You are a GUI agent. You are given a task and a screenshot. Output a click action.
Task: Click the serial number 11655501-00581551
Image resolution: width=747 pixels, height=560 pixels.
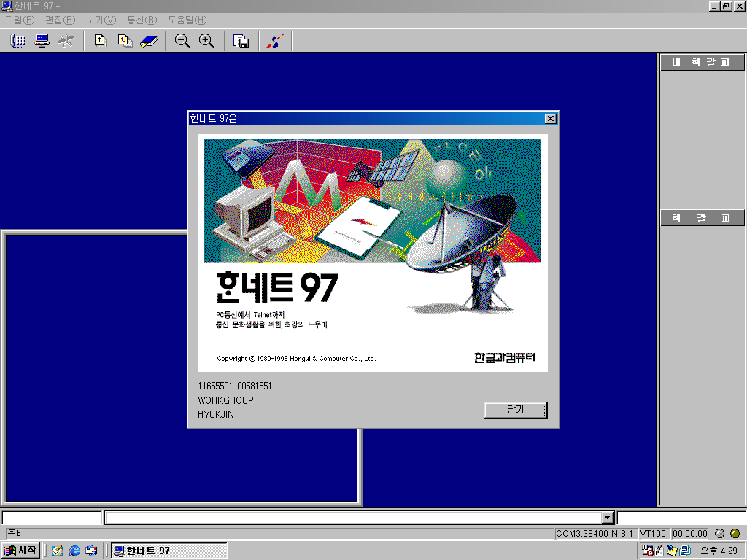[235, 386]
